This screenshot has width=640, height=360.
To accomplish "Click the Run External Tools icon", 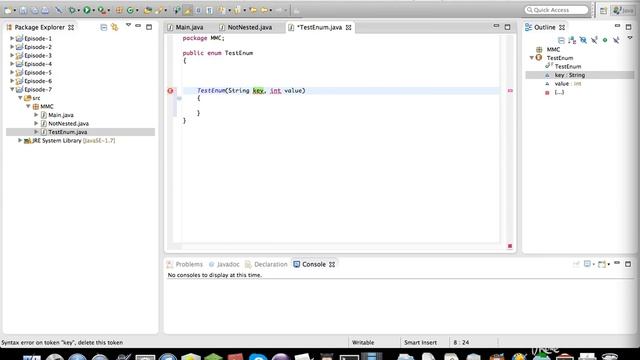I will click(x=101, y=10).
